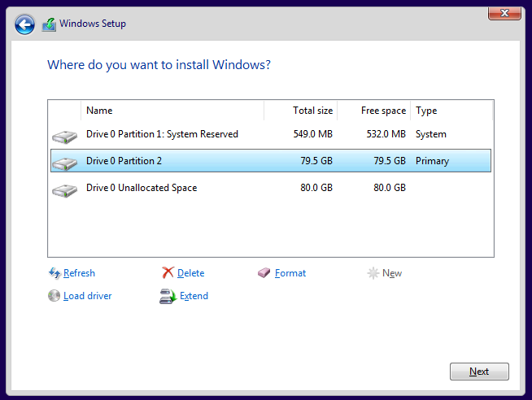The height and width of the screenshot is (400, 532).
Task: Click the Windows Setup title icon
Action: tap(49, 24)
